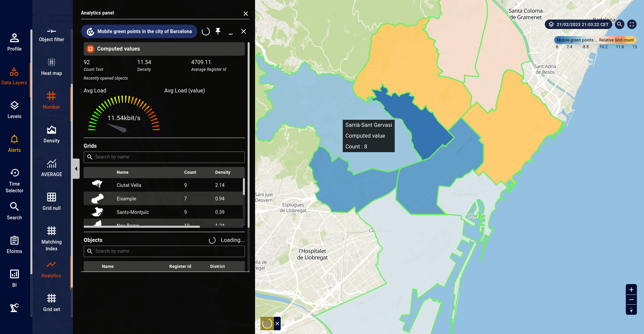The image size is (644, 334).
Task: Click the minimized widget icon on map
Action: 267,324
